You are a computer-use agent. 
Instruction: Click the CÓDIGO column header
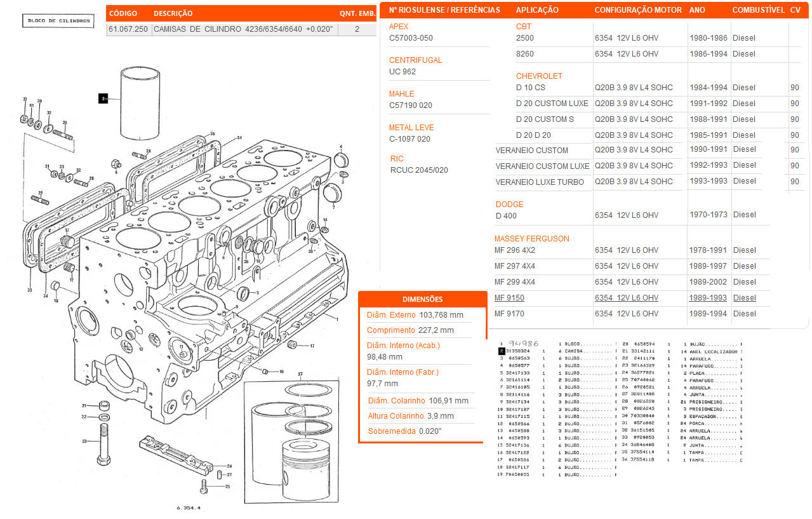pyautogui.click(x=124, y=13)
